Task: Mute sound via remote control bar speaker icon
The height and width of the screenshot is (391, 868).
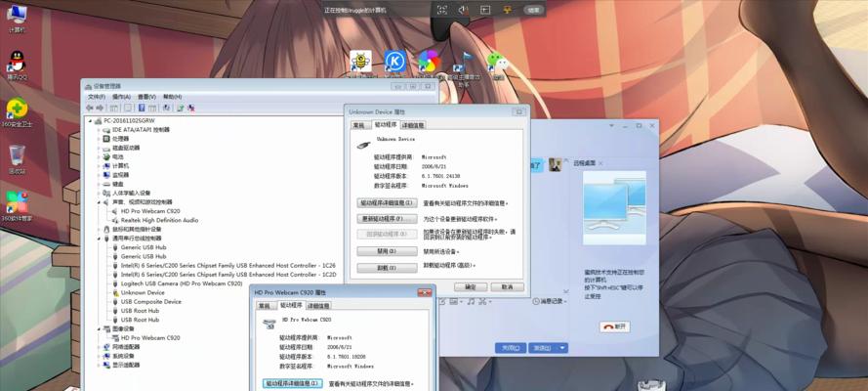Action: (464, 10)
